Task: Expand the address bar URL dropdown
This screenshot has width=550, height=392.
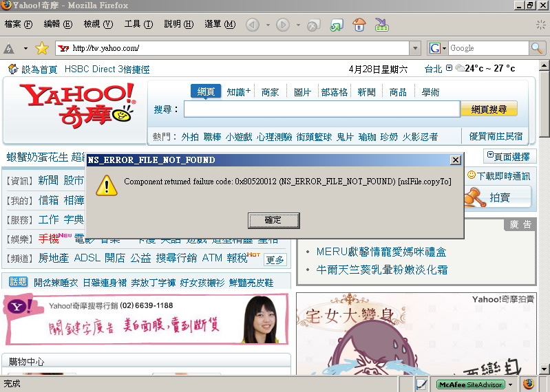Action: (415, 48)
